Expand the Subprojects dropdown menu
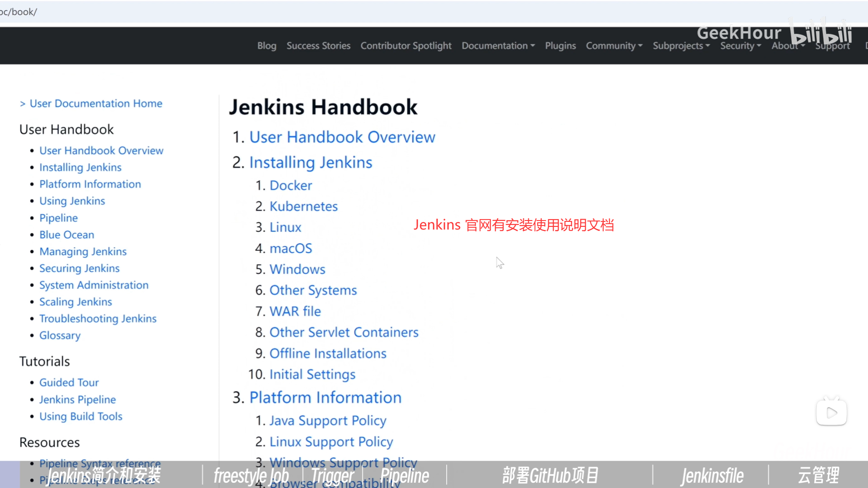The width and height of the screenshot is (868, 488). tap(681, 46)
